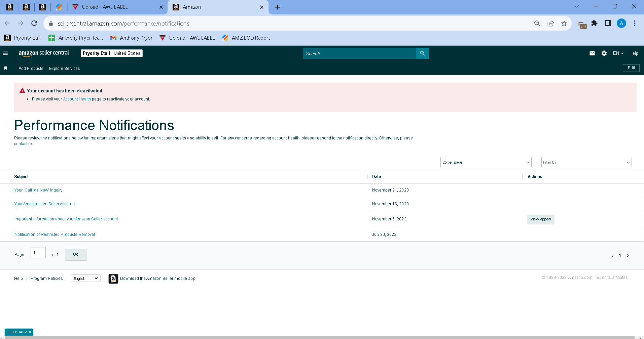Follow the Account Health link
This screenshot has width=644, height=339.
pos(77,99)
